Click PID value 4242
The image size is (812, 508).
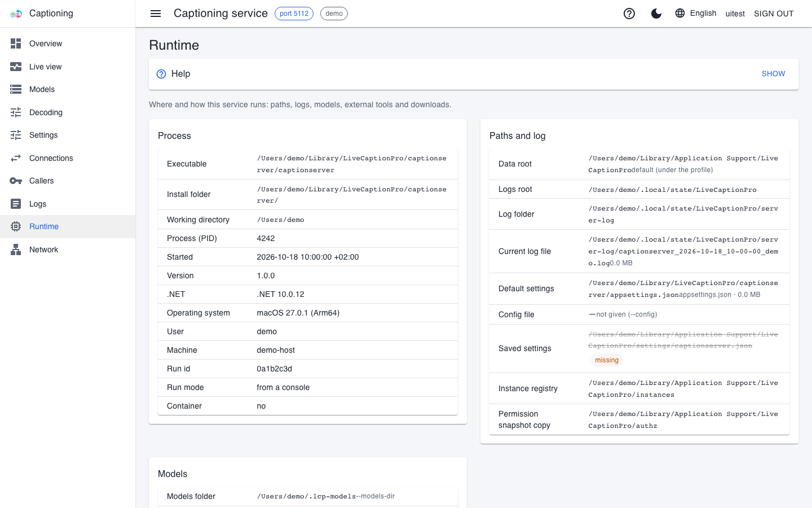click(266, 238)
